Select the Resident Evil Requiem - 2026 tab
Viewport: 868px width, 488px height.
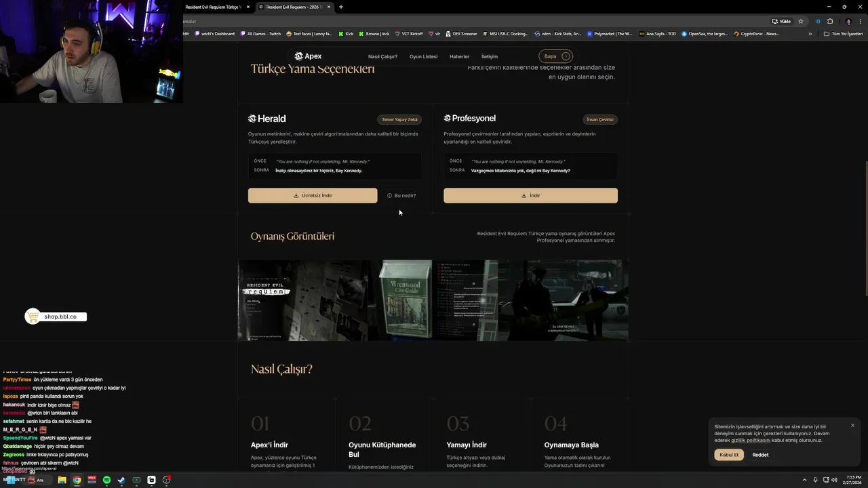coord(296,7)
